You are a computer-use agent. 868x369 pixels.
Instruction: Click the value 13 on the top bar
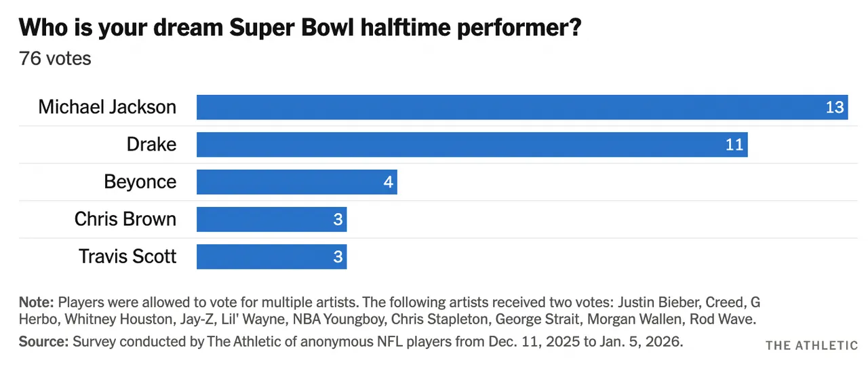pyautogui.click(x=834, y=107)
